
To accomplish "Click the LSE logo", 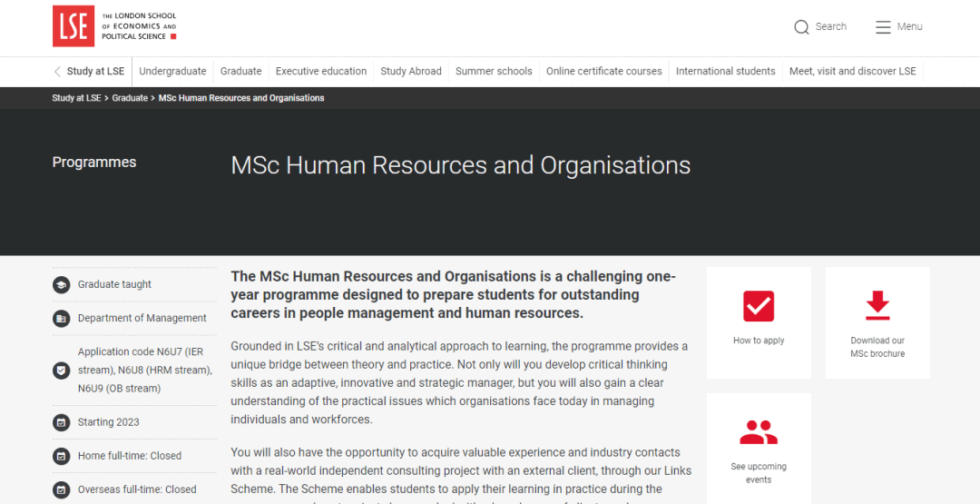I will (x=73, y=26).
